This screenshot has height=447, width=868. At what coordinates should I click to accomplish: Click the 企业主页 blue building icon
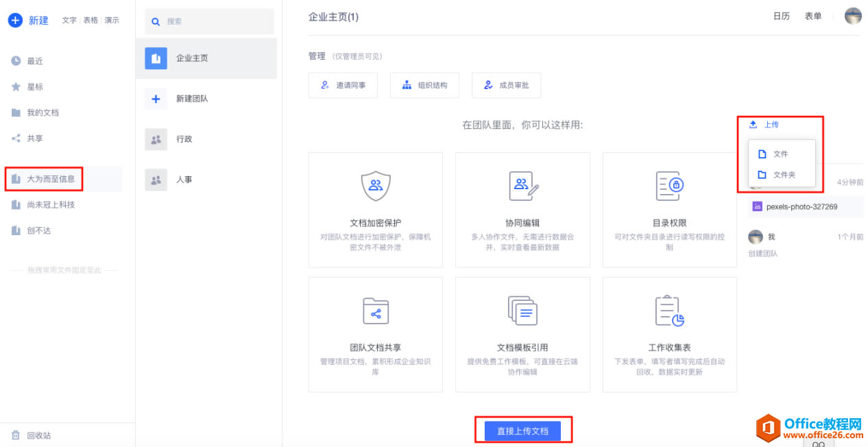click(x=156, y=58)
